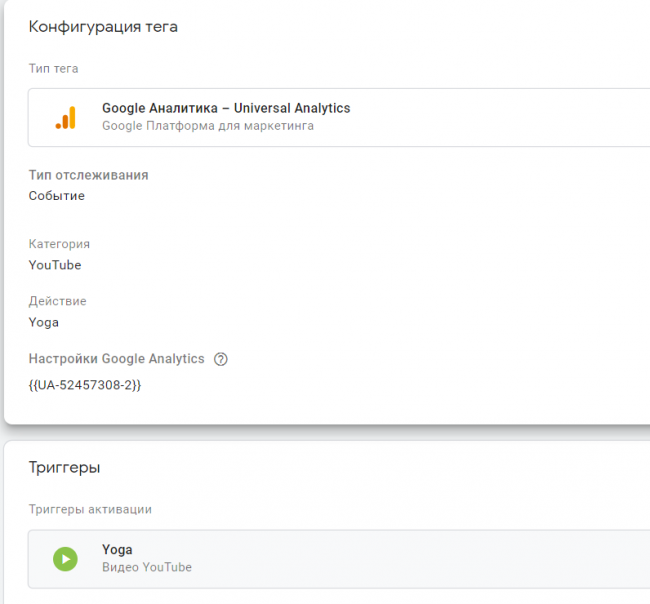Click the green play icon of Yoga trigger
650x604 pixels.
tap(65, 559)
